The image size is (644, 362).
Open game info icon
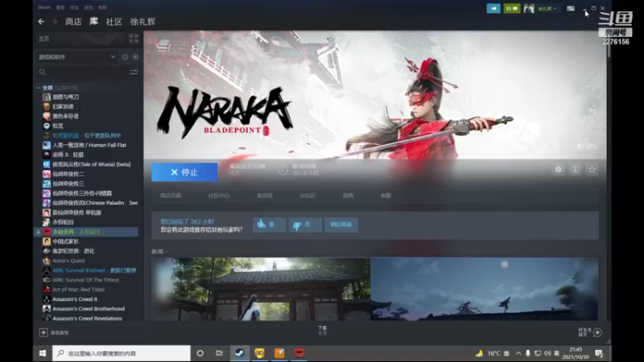coord(575,170)
